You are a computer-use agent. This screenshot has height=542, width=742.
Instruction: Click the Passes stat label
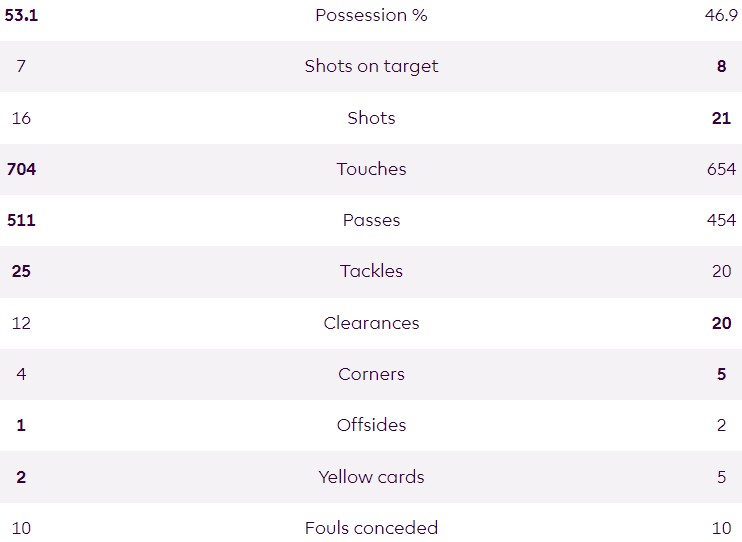(x=371, y=220)
